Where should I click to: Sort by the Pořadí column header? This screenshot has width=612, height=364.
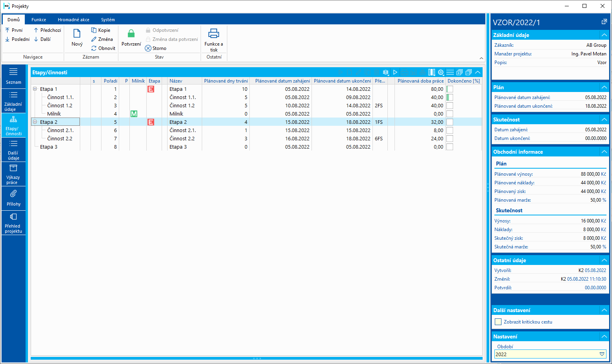pyautogui.click(x=110, y=81)
